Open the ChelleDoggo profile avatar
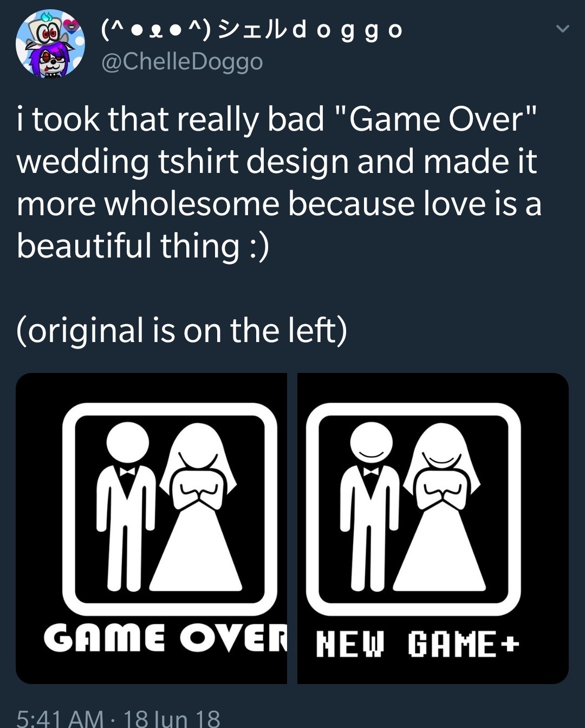 pyautogui.click(x=50, y=44)
